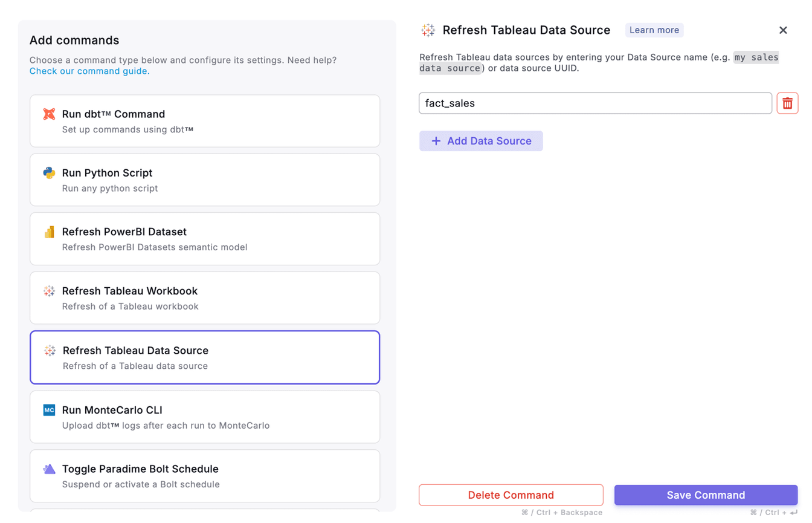Choose the Run MonteCarlo CLI command
Screen dimensions: 812x523
click(205, 417)
